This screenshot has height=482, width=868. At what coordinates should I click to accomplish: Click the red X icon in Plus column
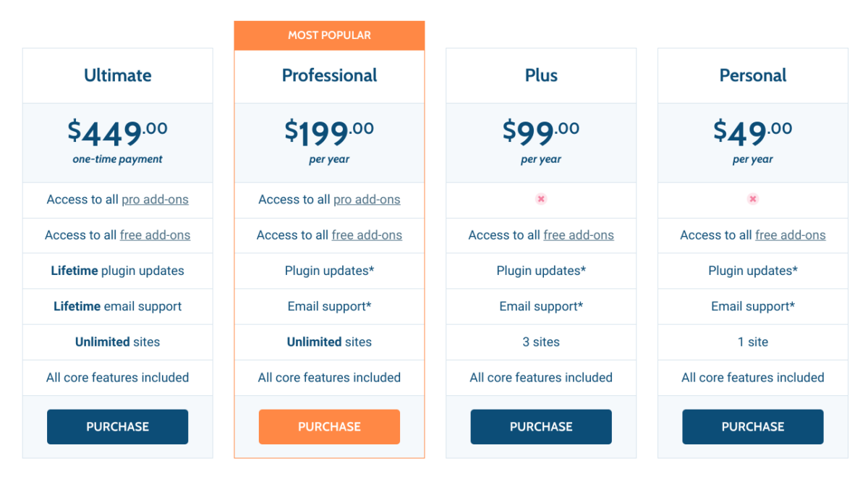pos(541,199)
